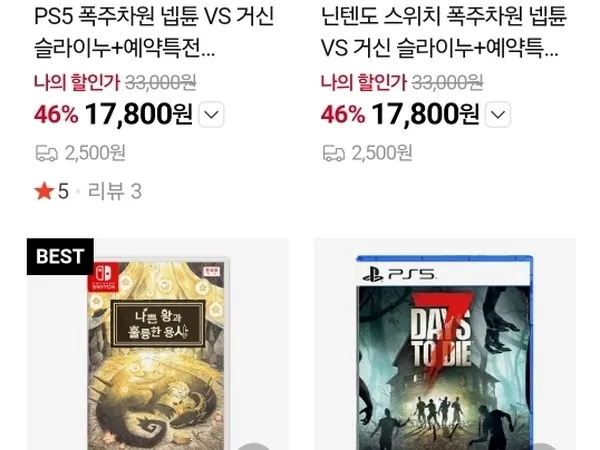Click the red star rating icon
Image resolution: width=600 pixels, height=450 pixels.
[x=44, y=191]
